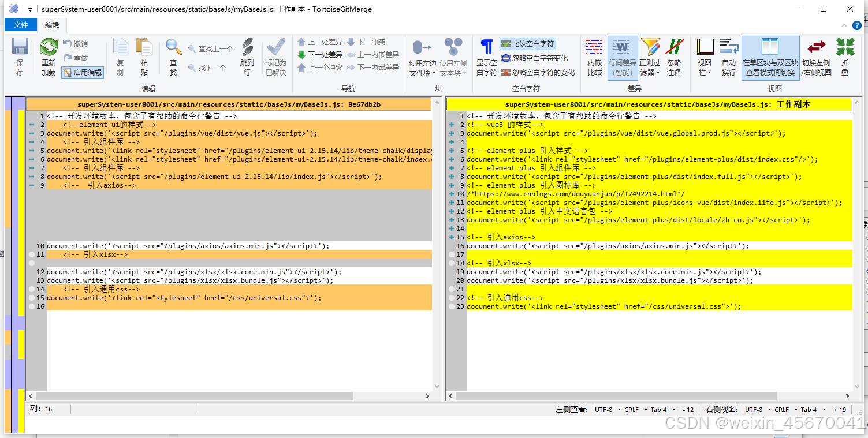Toggle 忽略注释 (Ignore comments)
Screen dimensions: 868x438
coord(674,57)
